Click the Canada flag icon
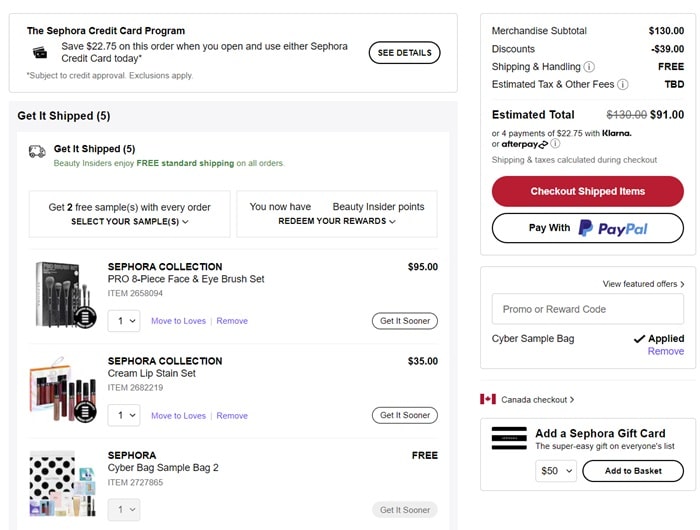This screenshot has height=530, width=700. tap(488, 399)
